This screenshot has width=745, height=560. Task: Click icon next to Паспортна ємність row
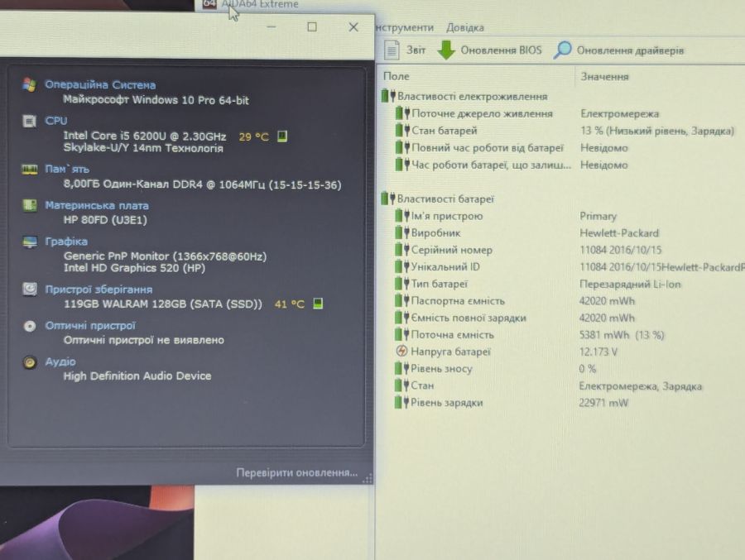(402, 300)
